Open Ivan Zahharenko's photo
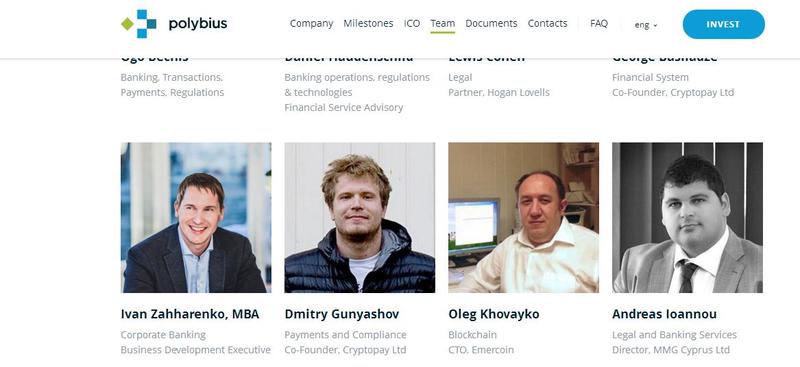800x367 pixels. (x=196, y=217)
